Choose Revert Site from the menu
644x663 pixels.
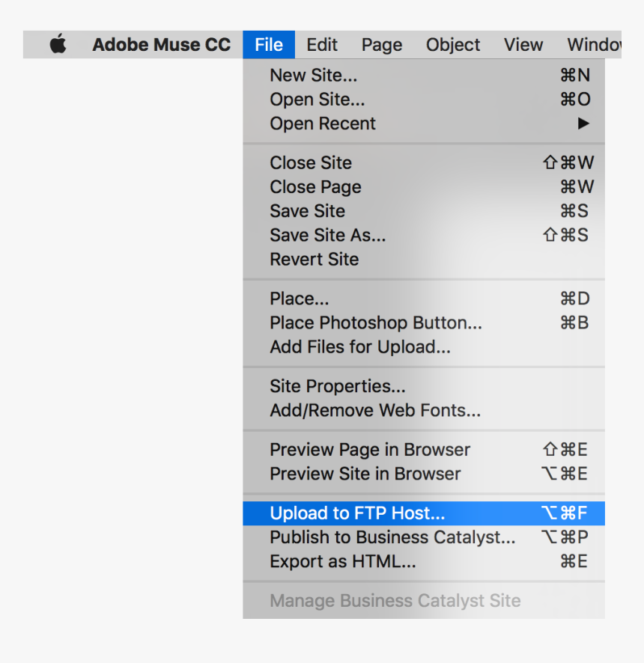click(315, 260)
